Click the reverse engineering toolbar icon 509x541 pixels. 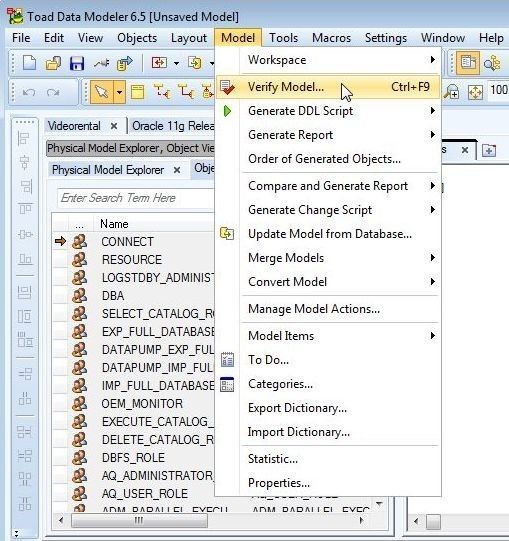159,63
